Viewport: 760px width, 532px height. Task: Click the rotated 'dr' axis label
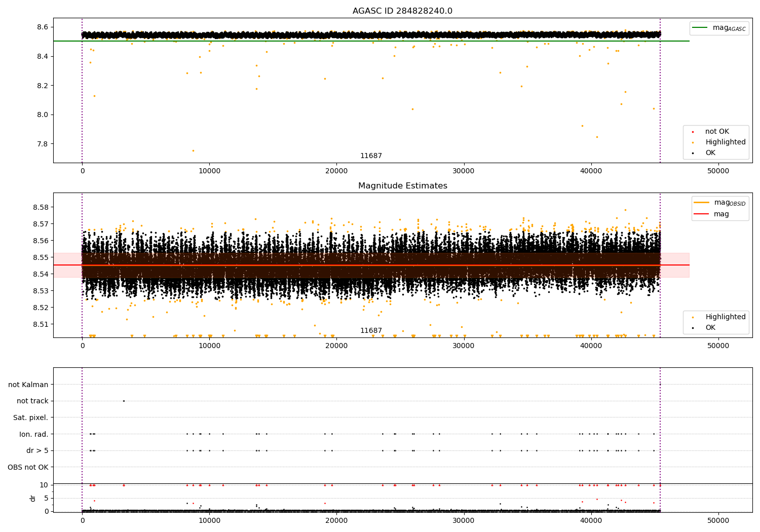33,498
